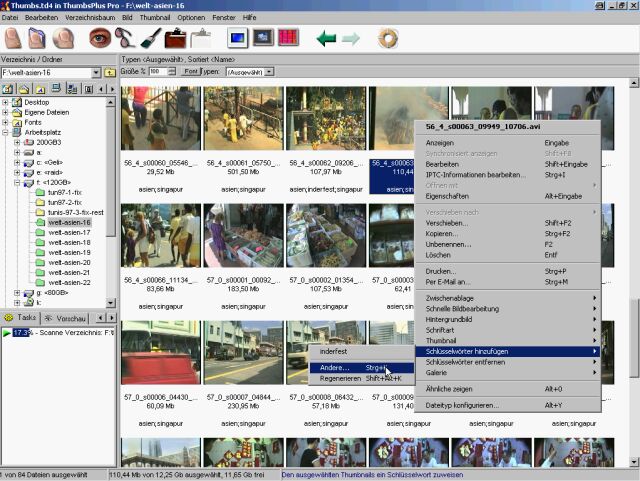Click the Größe % input field

tap(158, 71)
